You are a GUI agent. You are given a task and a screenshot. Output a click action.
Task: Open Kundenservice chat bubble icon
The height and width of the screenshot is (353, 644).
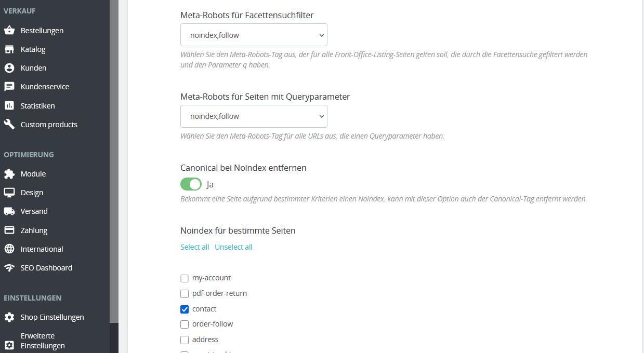[9, 87]
